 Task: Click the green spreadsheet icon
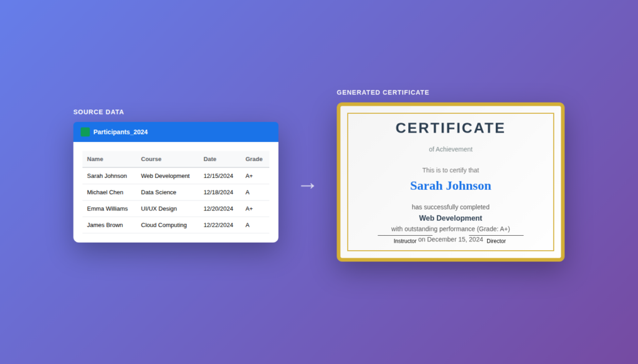[x=85, y=132]
